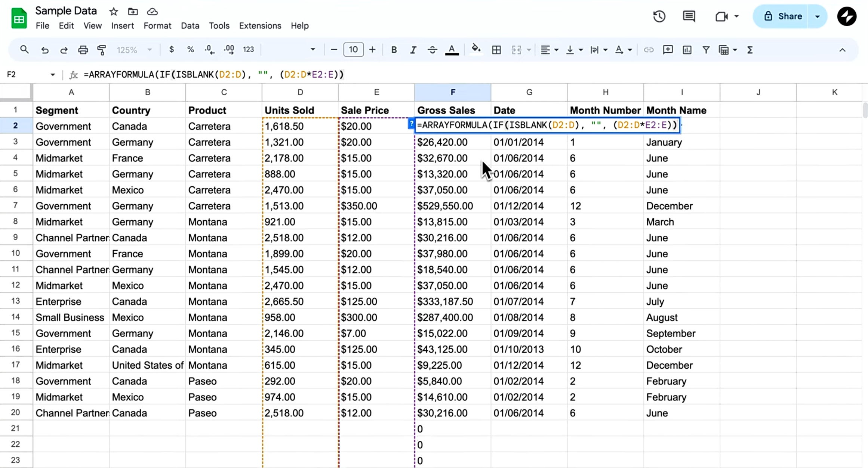Print the spreadsheet
The height and width of the screenshot is (468, 868).
(x=83, y=50)
